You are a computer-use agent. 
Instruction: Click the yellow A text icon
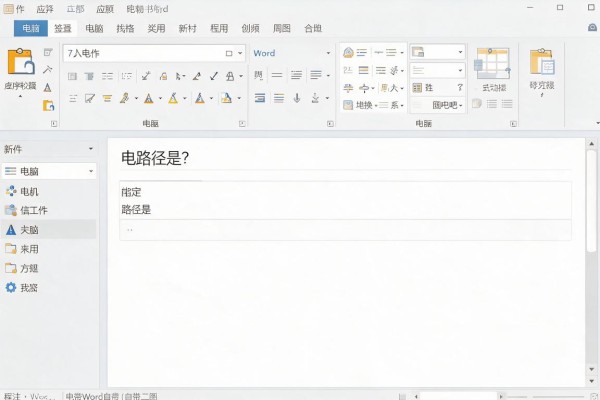[173, 98]
